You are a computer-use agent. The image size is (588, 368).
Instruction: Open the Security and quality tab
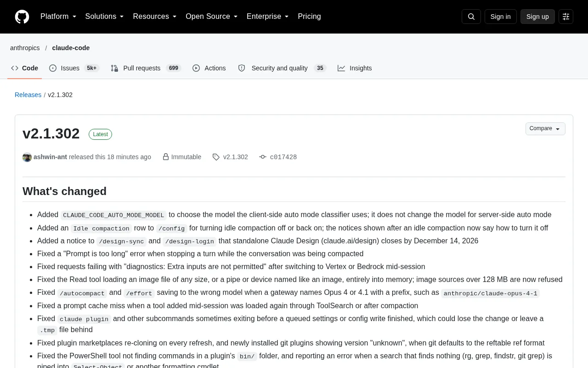(282, 68)
